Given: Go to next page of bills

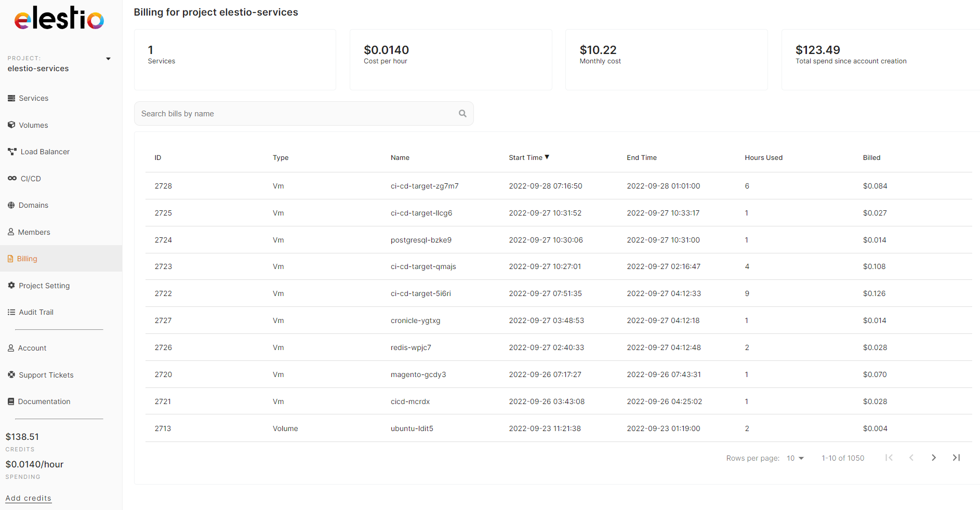Looking at the screenshot, I should pos(934,458).
